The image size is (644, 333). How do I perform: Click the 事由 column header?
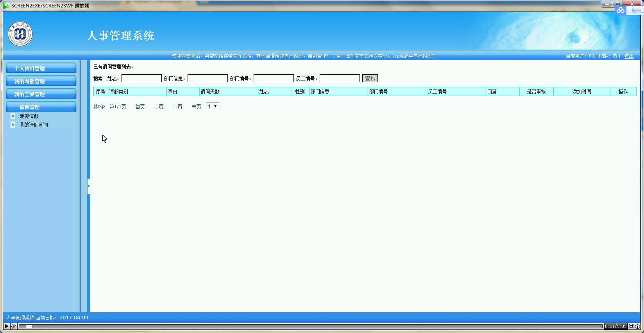183,91
